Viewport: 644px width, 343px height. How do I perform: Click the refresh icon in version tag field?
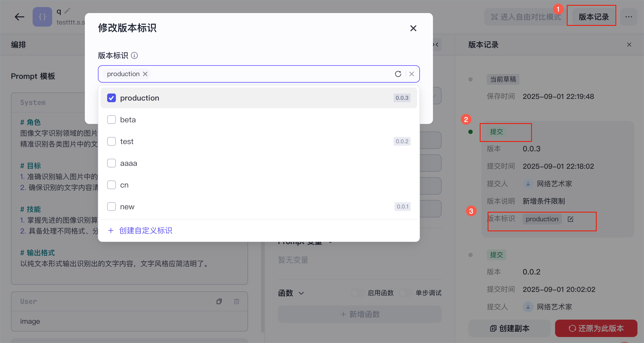click(398, 74)
